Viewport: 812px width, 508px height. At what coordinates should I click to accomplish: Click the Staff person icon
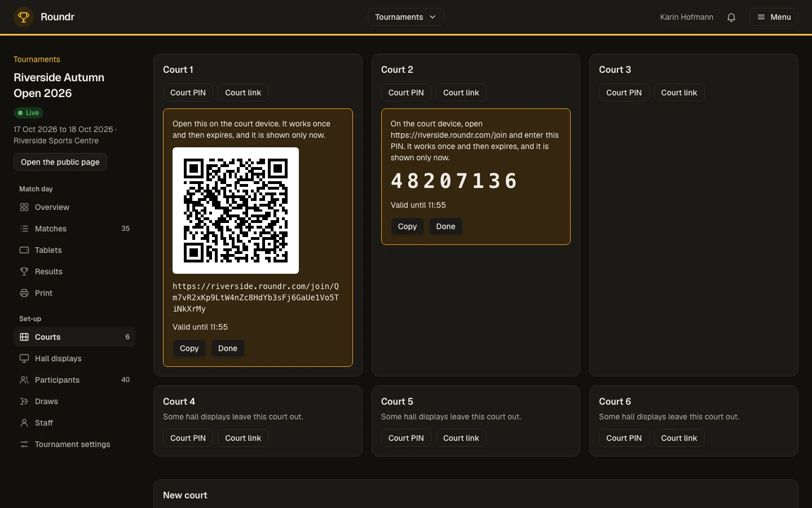[24, 423]
